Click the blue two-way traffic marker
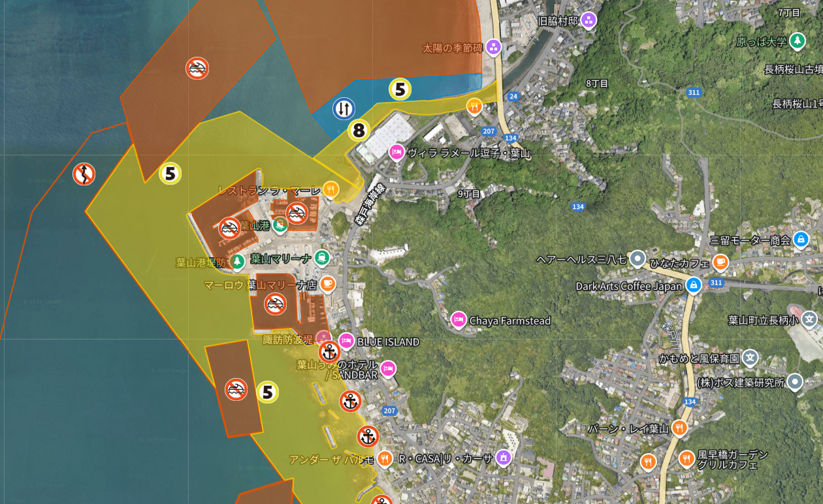This screenshot has height=504, width=823. coord(344,108)
